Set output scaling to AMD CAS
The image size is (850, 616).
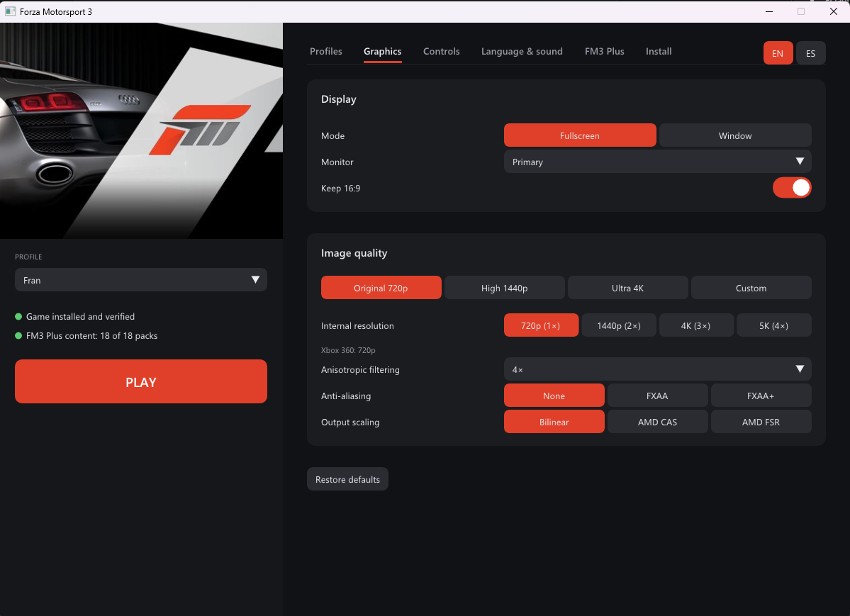point(657,421)
